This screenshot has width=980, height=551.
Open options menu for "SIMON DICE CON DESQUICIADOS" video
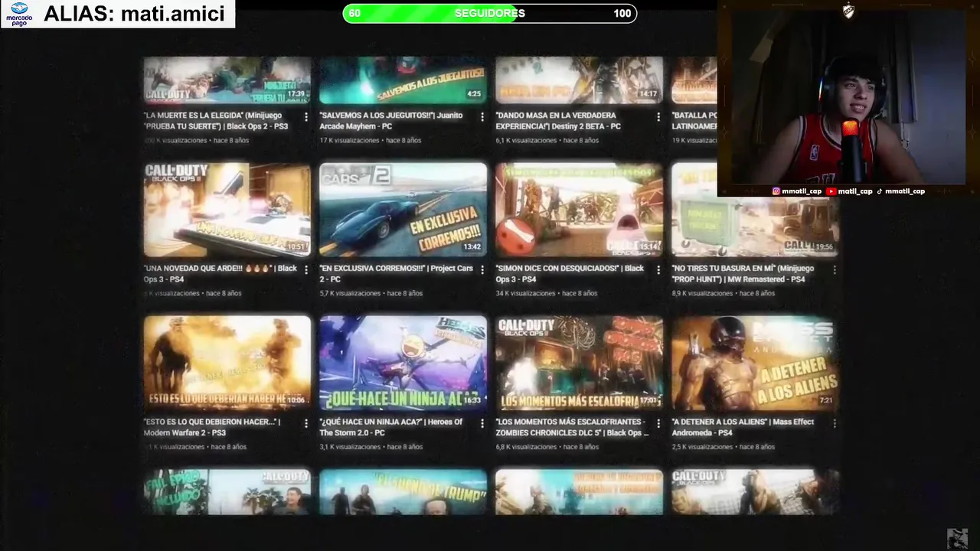click(658, 269)
